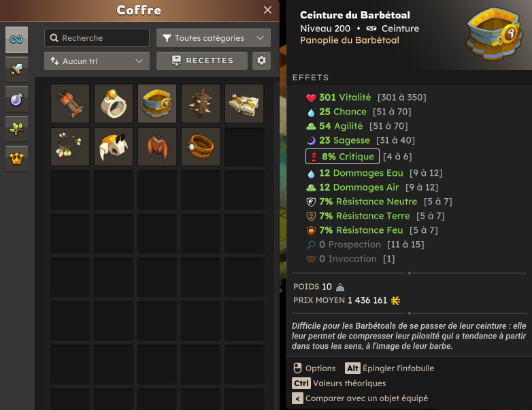Viewport: 532px width, 410px height.
Task: Open the Panoplie du Barbétoal set link
Action: (350, 40)
